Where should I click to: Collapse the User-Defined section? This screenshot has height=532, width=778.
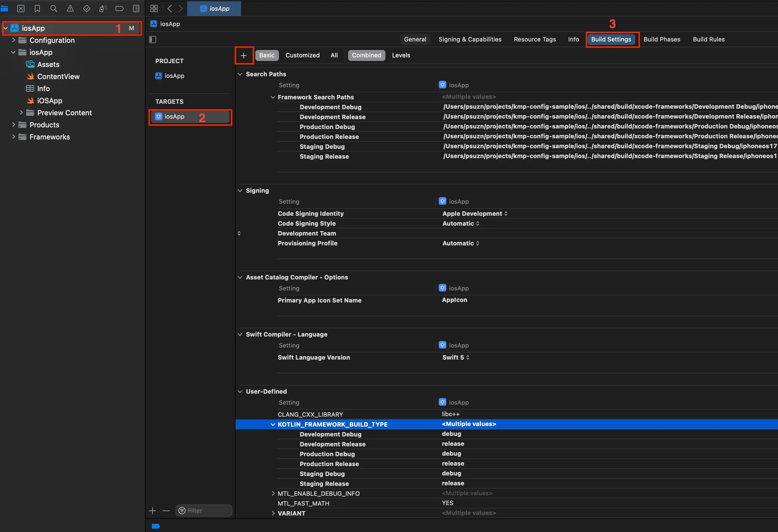[x=240, y=391]
